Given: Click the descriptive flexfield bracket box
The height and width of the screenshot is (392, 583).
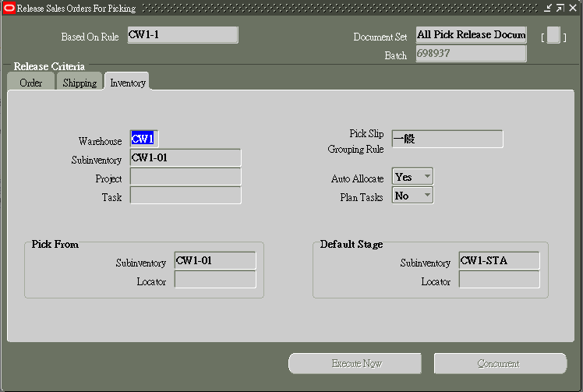Looking at the screenshot, I should click(x=553, y=35).
